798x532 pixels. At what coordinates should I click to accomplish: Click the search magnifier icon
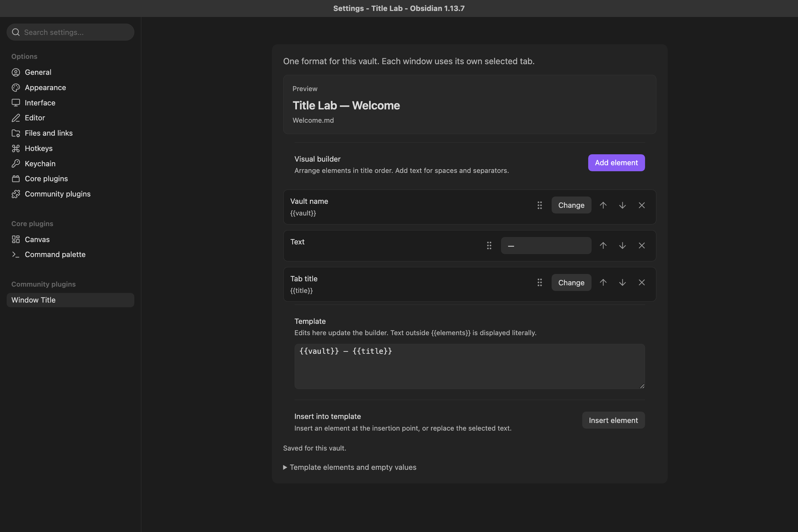(16, 32)
